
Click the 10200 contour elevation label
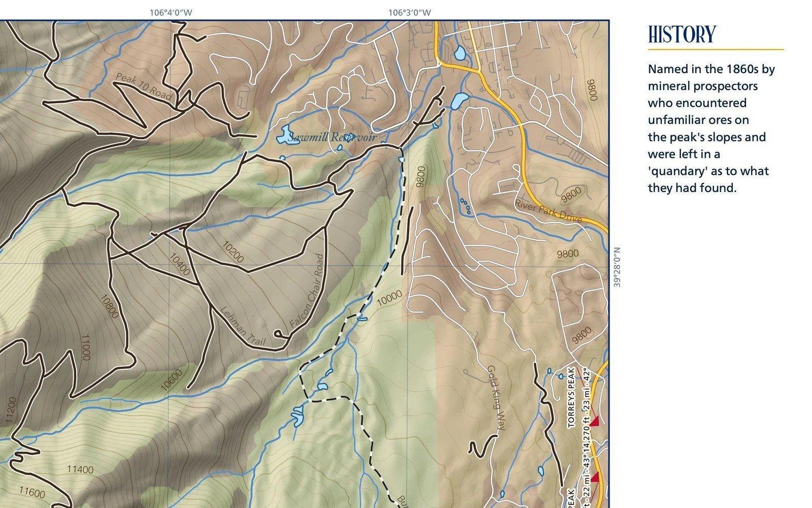[x=233, y=251]
